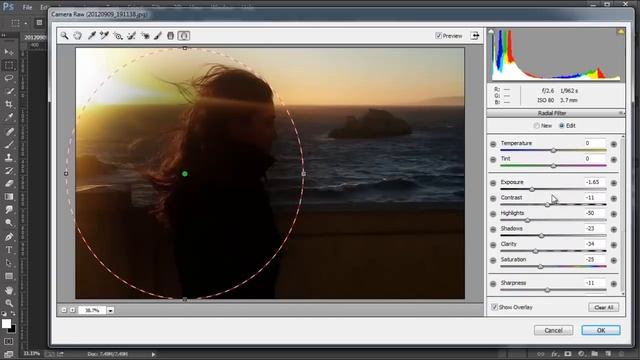The height and width of the screenshot is (360, 640).
Task: Toggle the Show Overlay checkbox
Action: (x=494, y=307)
